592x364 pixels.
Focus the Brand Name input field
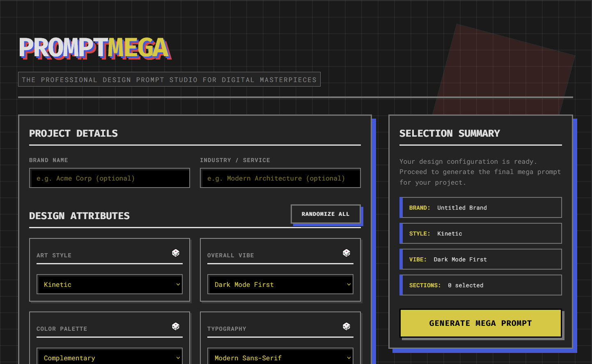pyautogui.click(x=110, y=178)
